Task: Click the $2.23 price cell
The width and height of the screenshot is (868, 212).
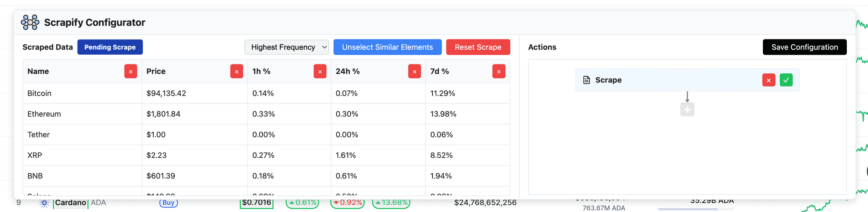Action: tap(195, 155)
